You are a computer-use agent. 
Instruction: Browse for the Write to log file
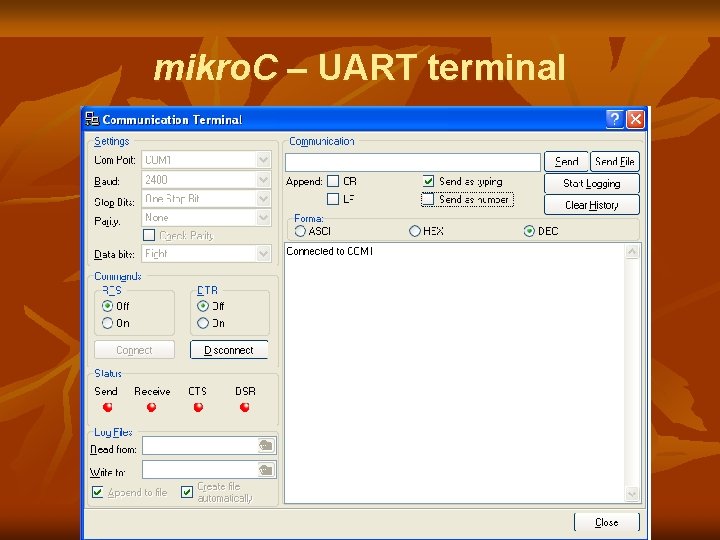click(x=266, y=470)
